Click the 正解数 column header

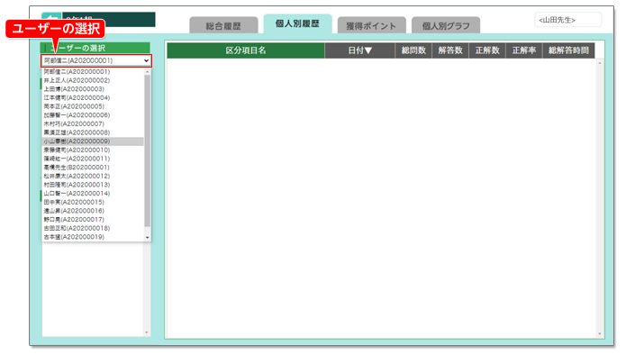[487, 50]
